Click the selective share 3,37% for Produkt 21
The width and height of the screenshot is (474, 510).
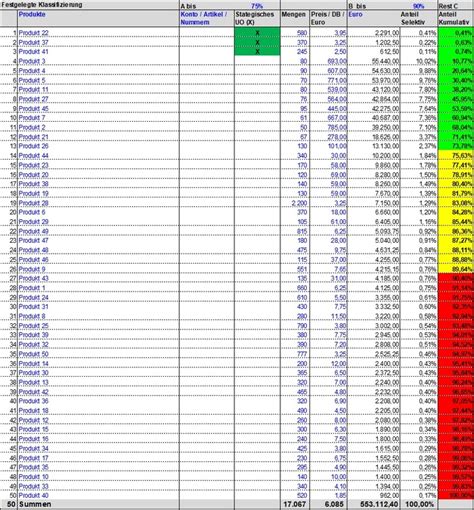[x=427, y=137]
